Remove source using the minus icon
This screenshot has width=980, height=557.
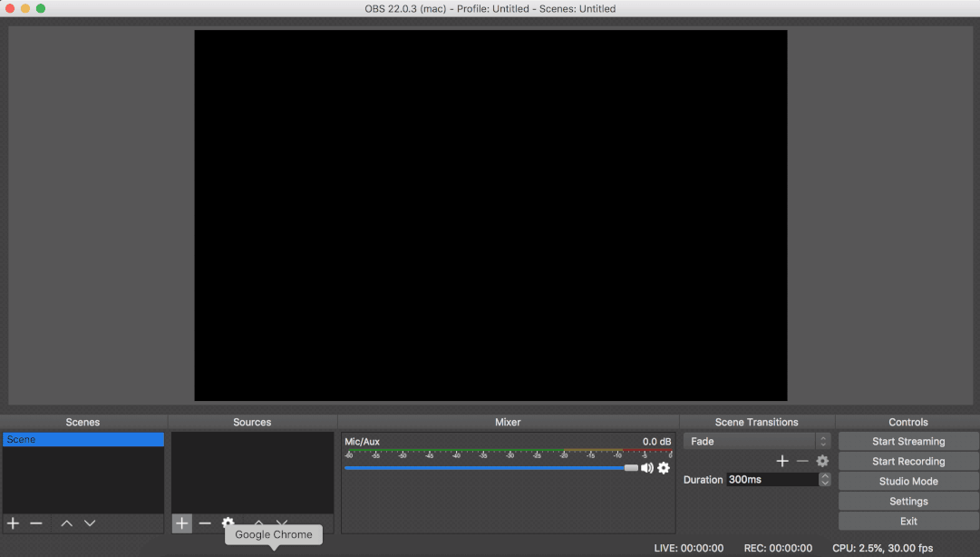(x=205, y=523)
